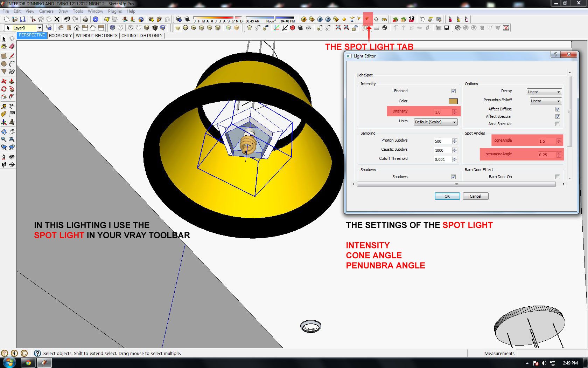Click the Delete X icon in toolbar
This screenshot has width=588, height=368.
coord(57,19)
